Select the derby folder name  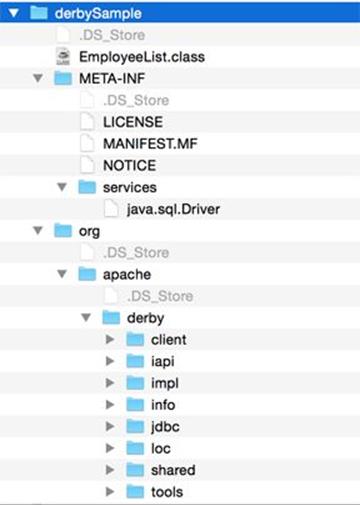pyautogui.click(x=145, y=318)
